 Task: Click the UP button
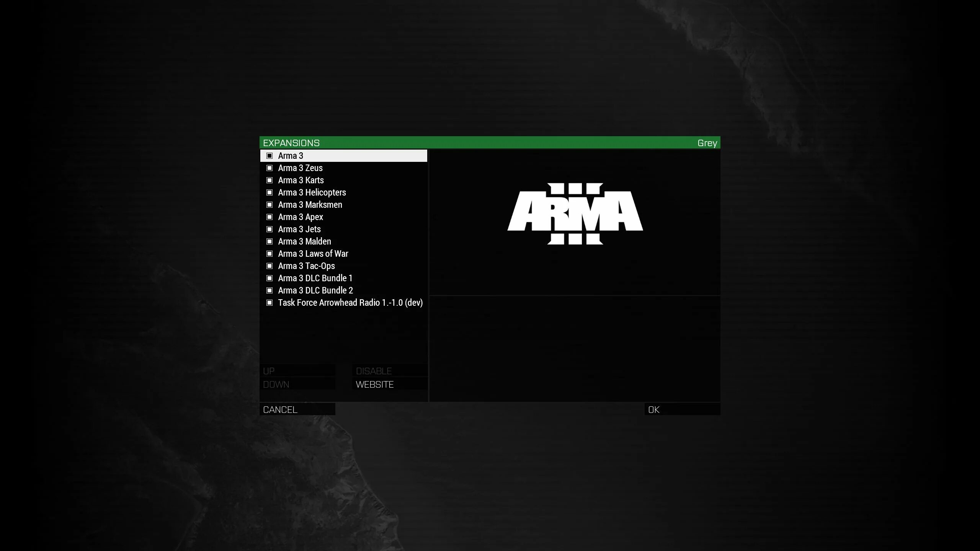pyautogui.click(x=297, y=371)
